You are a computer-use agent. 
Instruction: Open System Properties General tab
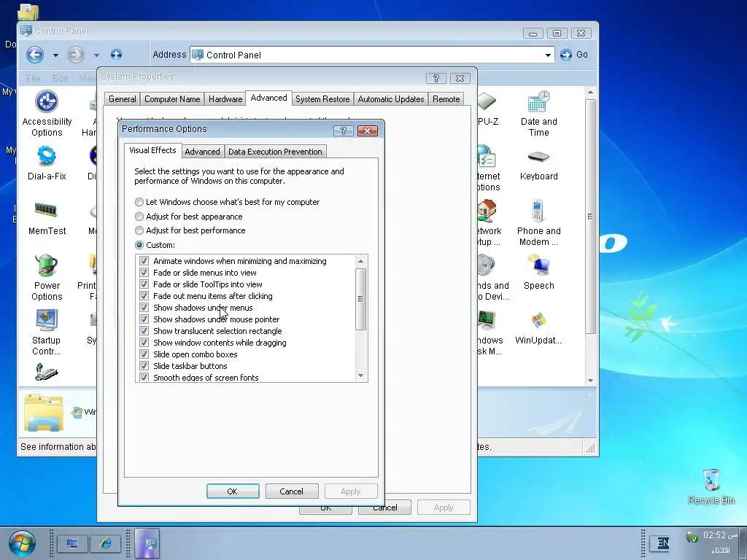[x=122, y=99]
